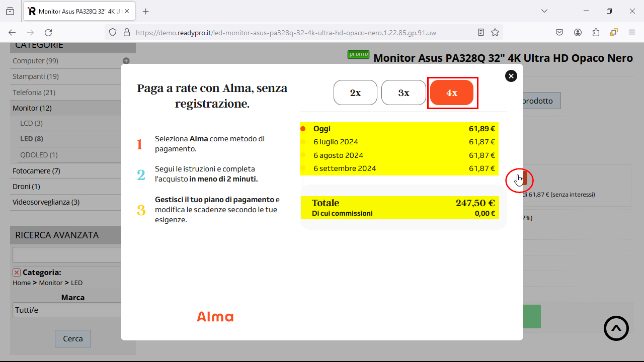This screenshot has width=644, height=362.
Task: Open the Firefox hamburger menu
Action: click(x=632, y=32)
